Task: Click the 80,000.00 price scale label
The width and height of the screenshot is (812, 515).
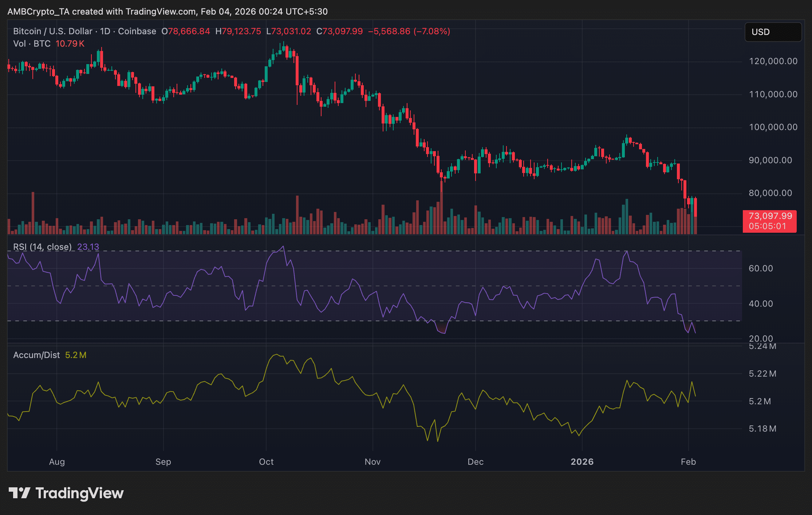Action: point(770,193)
